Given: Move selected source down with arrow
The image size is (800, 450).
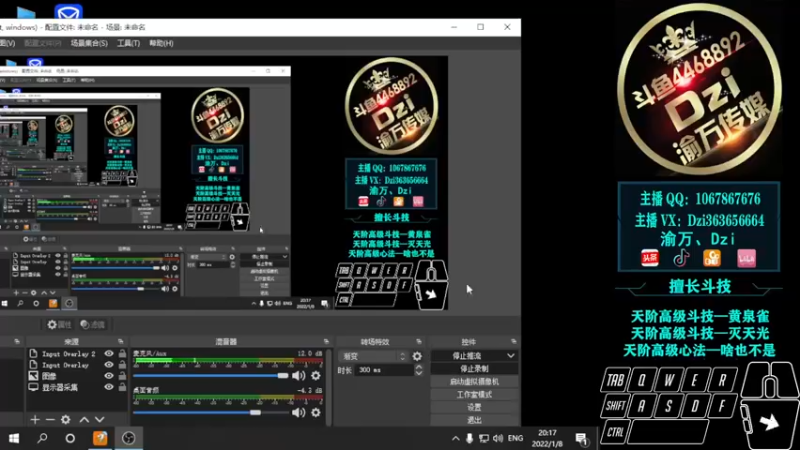Looking at the screenshot, I should pyautogui.click(x=99, y=419).
